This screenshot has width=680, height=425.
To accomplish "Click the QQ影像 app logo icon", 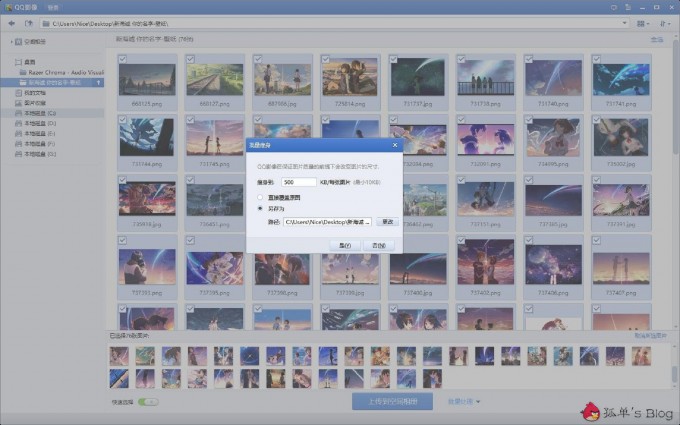I will [8, 7].
